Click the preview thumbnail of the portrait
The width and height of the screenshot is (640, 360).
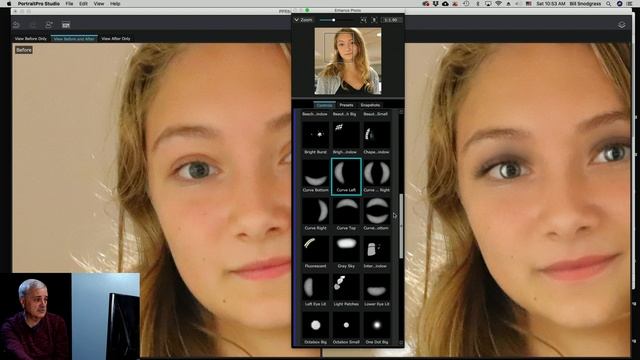pos(348,61)
